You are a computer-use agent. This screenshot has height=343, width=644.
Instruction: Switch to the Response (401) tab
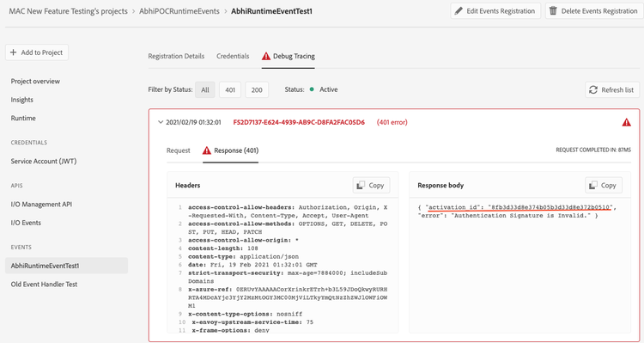tap(230, 150)
